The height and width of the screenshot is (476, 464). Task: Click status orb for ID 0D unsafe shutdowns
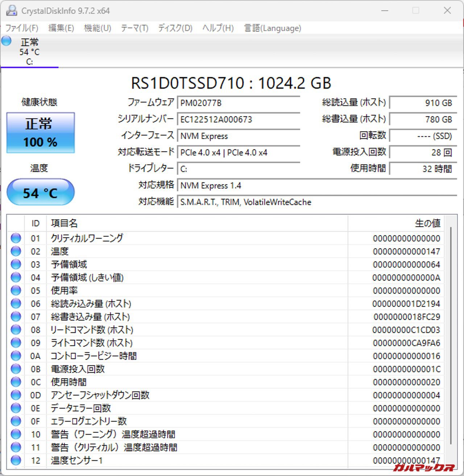(x=16, y=395)
